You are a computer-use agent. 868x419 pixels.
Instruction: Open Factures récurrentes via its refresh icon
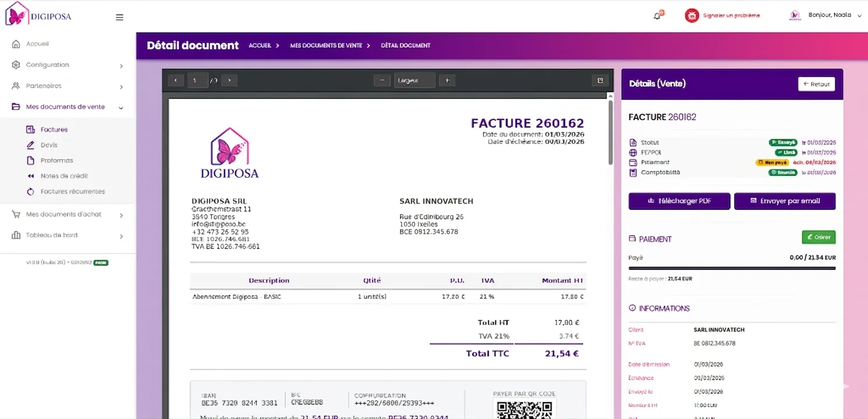pos(32,191)
